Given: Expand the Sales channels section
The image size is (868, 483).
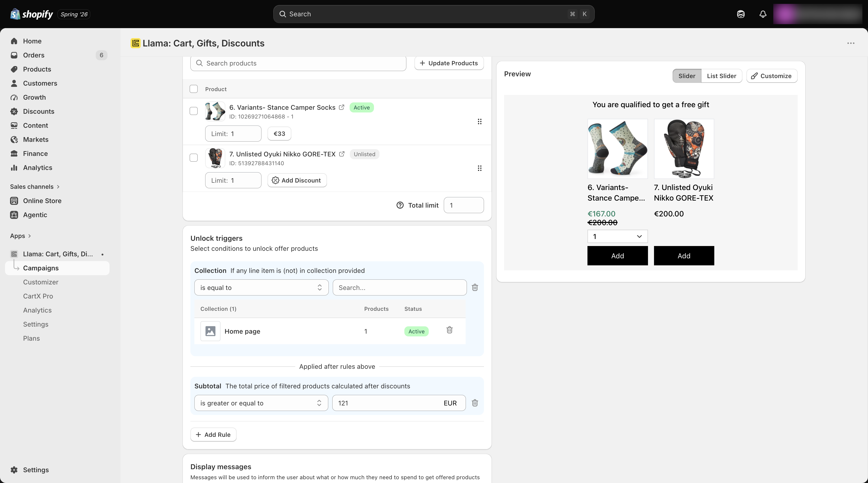Looking at the screenshot, I should 35,187.
